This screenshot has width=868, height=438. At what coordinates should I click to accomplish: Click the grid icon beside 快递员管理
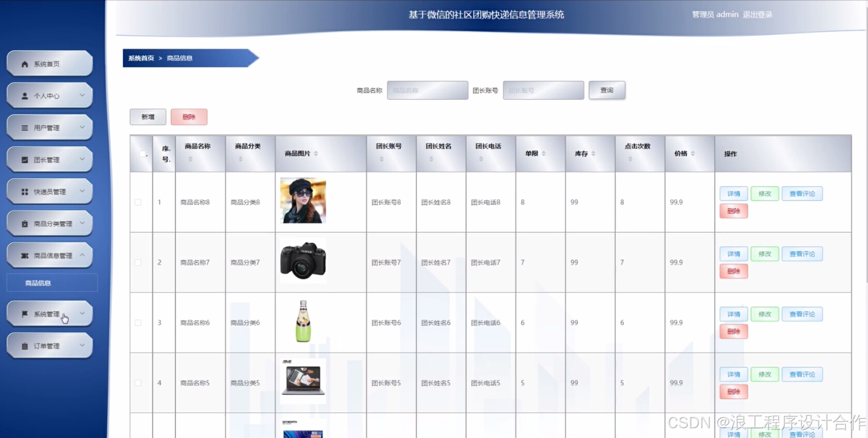click(x=24, y=192)
